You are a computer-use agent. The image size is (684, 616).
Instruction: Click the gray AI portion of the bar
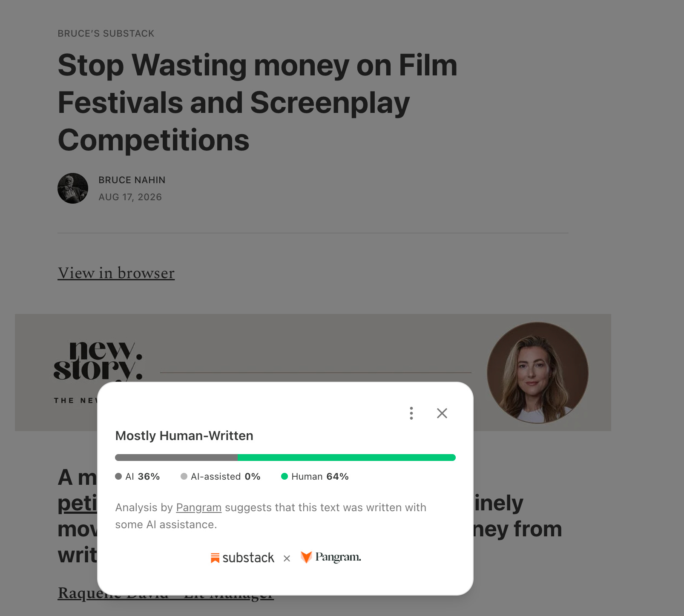point(176,458)
